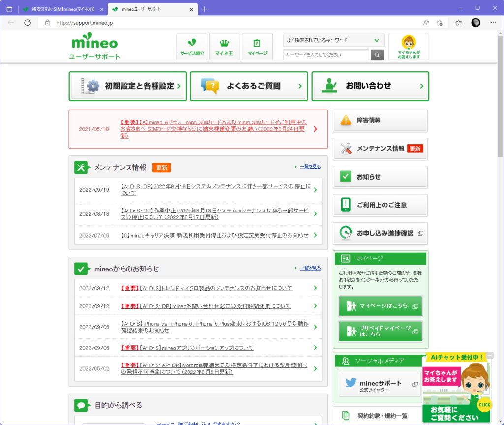
Task: Open ご利用上のご注意 sidebar button
Action: (x=380, y=205)
